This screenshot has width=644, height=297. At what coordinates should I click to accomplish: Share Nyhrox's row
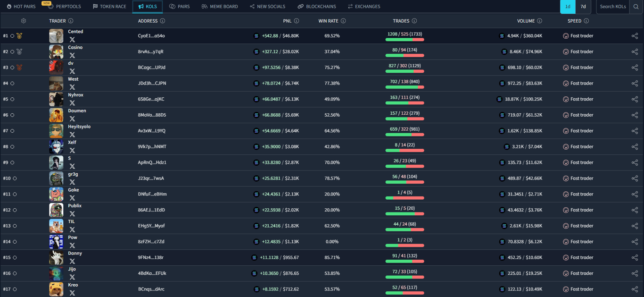click(x=635, y=99)
